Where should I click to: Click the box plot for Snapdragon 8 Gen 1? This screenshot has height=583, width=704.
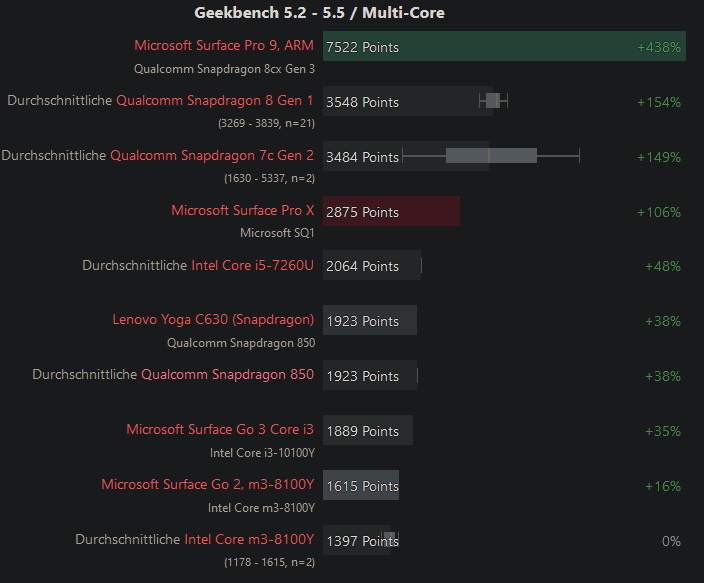tap(493, 101)
